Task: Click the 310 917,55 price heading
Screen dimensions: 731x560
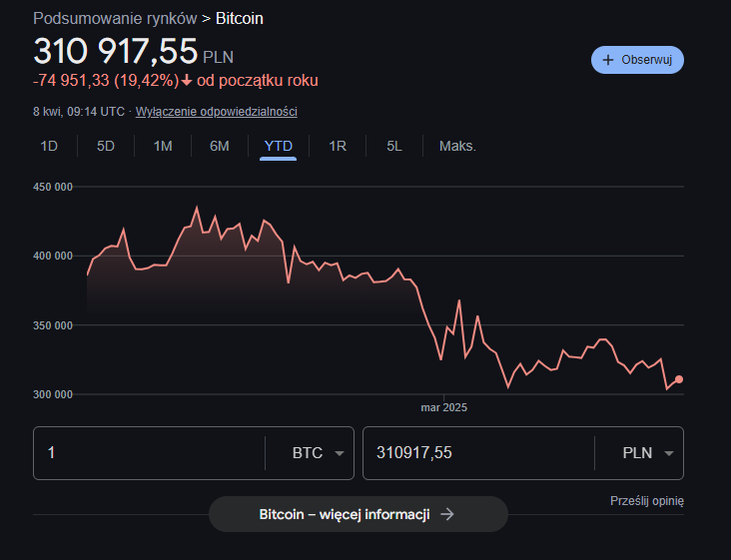Action: pos(116,51)
